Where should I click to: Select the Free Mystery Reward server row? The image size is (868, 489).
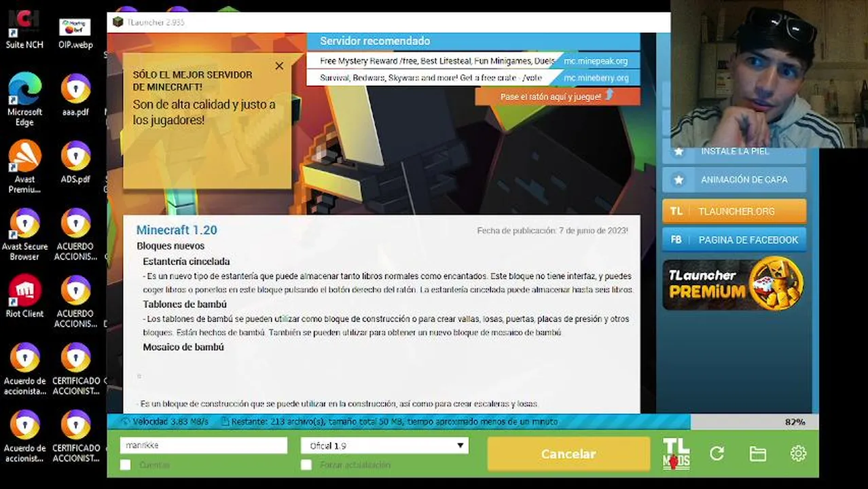click(473, 61)
